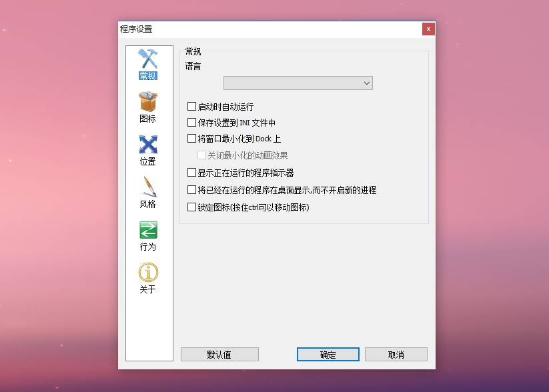Screen dimensions: 549x392
Task: Select the hammer tools icon for 常规
Action: [x=147, y=59]
